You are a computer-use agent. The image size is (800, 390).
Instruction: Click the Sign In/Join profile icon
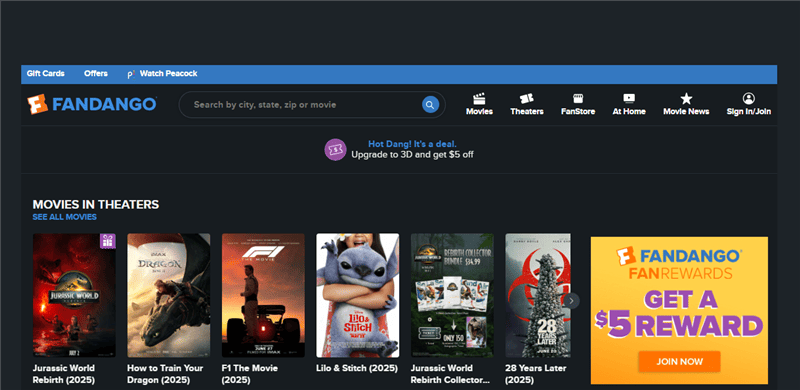point(748,99)
